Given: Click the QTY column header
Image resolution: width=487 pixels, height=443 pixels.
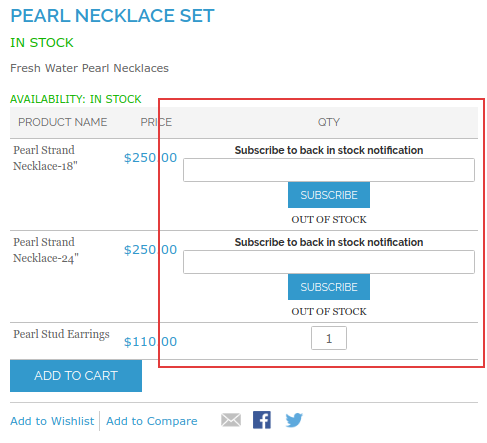Looking at the screenshot, I should (329, 122).
